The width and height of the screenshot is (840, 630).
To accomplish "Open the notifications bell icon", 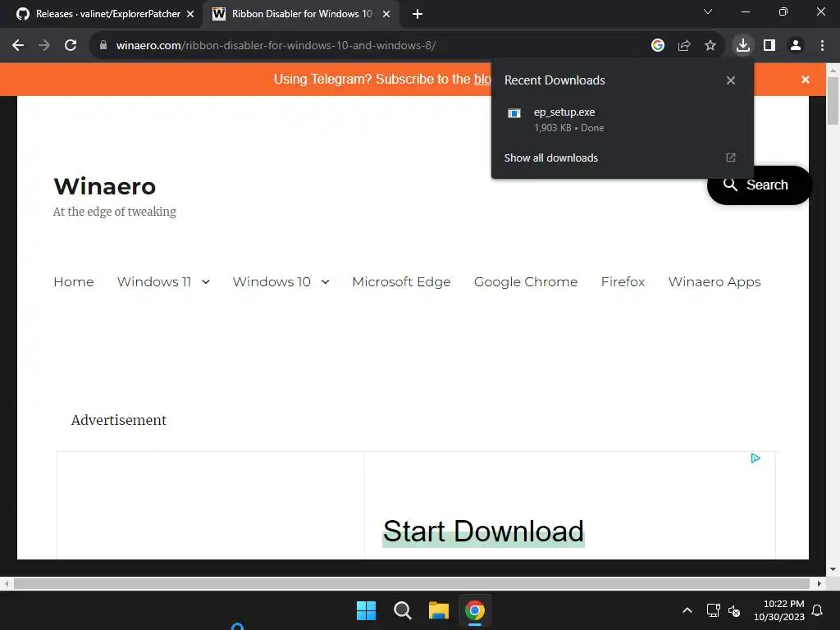I will click(818, 610).
